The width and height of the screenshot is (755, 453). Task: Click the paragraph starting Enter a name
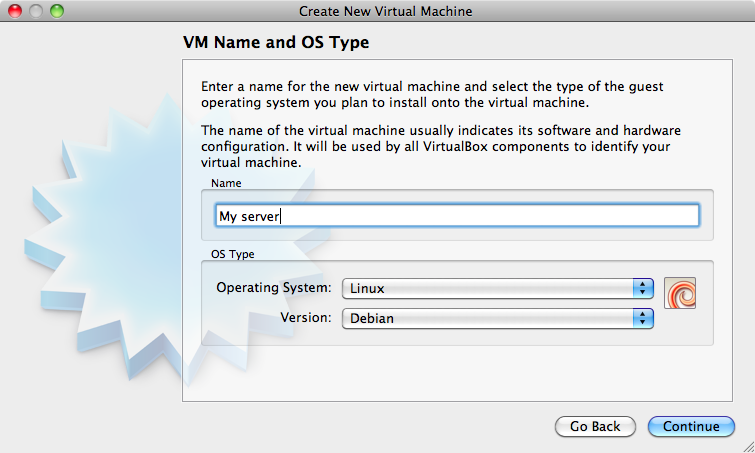[x=432, y=95]
